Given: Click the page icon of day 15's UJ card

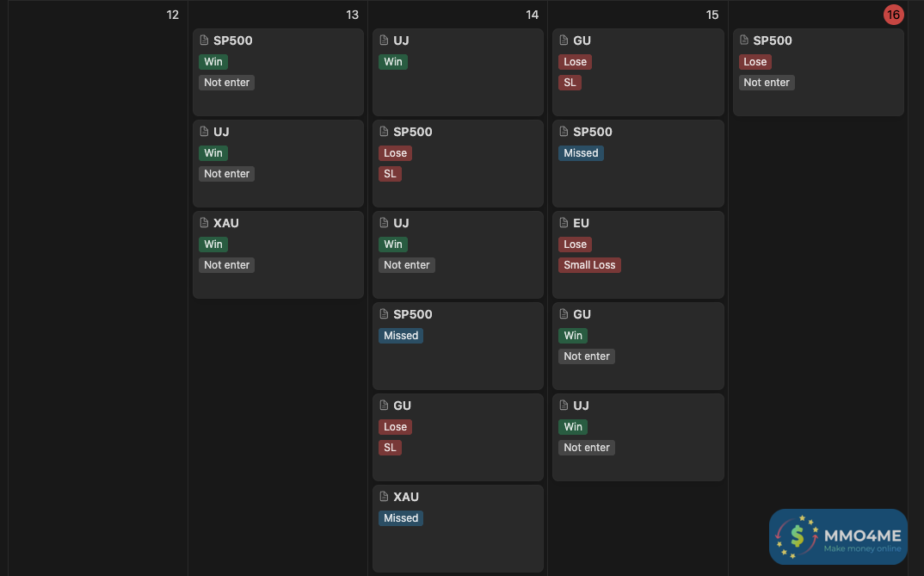Looking at the screenshot, I should point(564,406).
